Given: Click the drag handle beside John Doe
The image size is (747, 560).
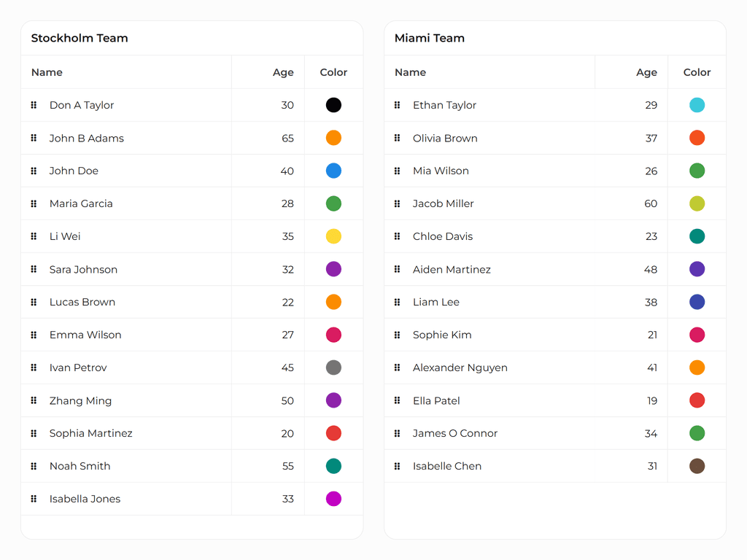Looking at the screenshot, I should coord(34,171).
